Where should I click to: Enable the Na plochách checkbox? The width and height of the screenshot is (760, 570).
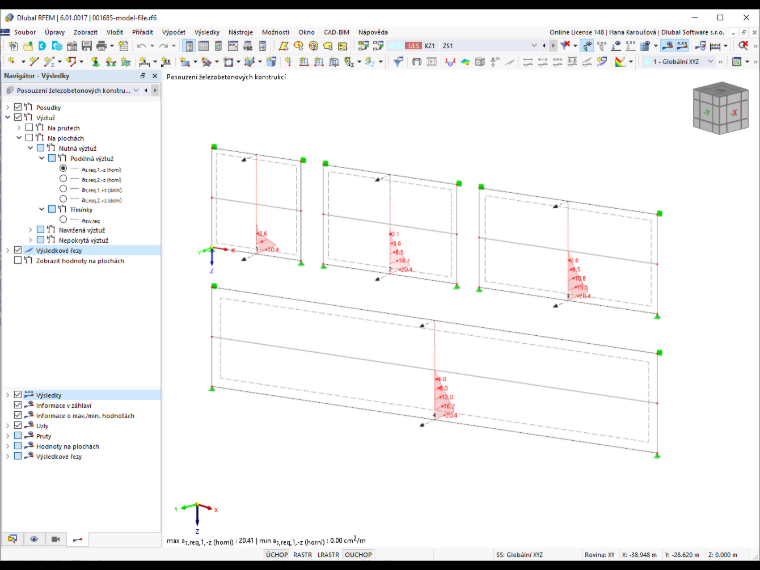tap(29, 138)
